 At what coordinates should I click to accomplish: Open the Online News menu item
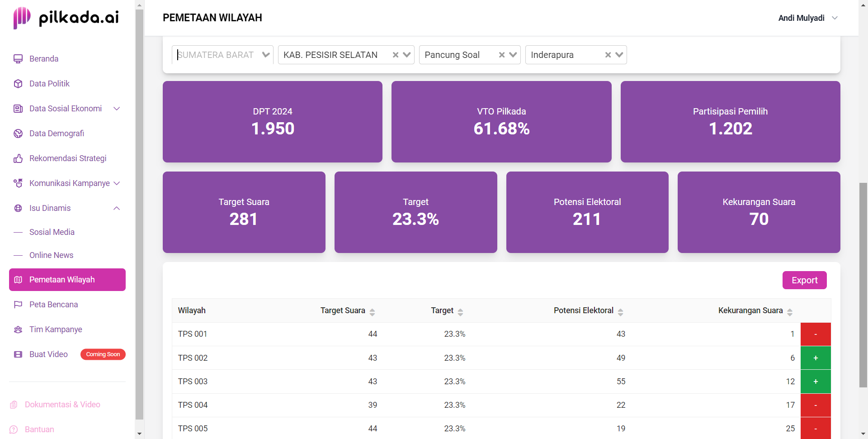(51, 255)
